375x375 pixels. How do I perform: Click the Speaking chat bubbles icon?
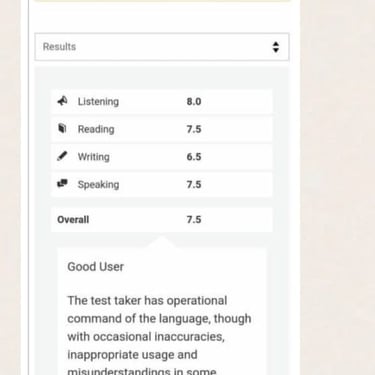(x=62, y=183)
